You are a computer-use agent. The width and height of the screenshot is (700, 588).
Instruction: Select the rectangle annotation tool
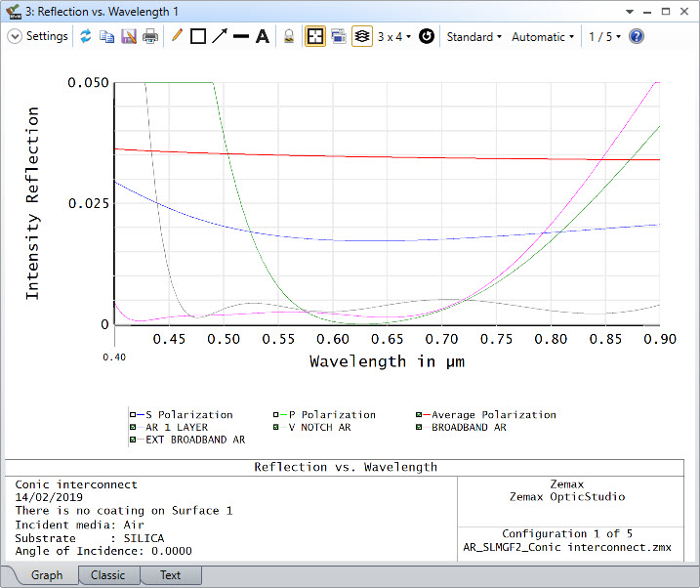click(x=198, y=36)
